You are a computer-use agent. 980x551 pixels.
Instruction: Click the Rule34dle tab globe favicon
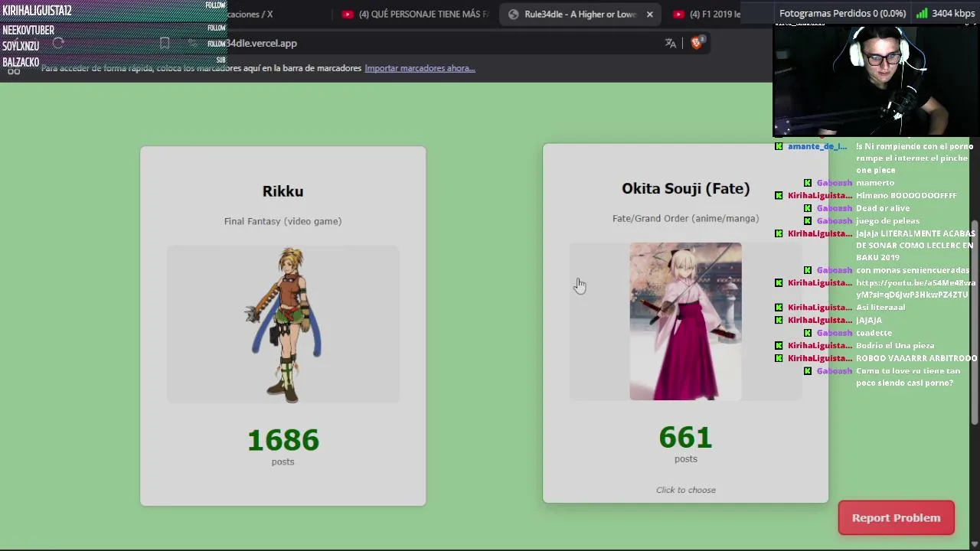coord(514,14)
